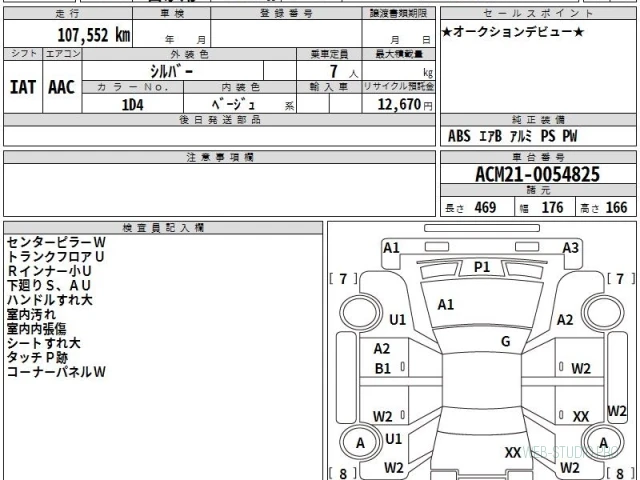Screen dimensions: 640x480
Task: Click the 輸入車 header
Action: click(329, 87)
